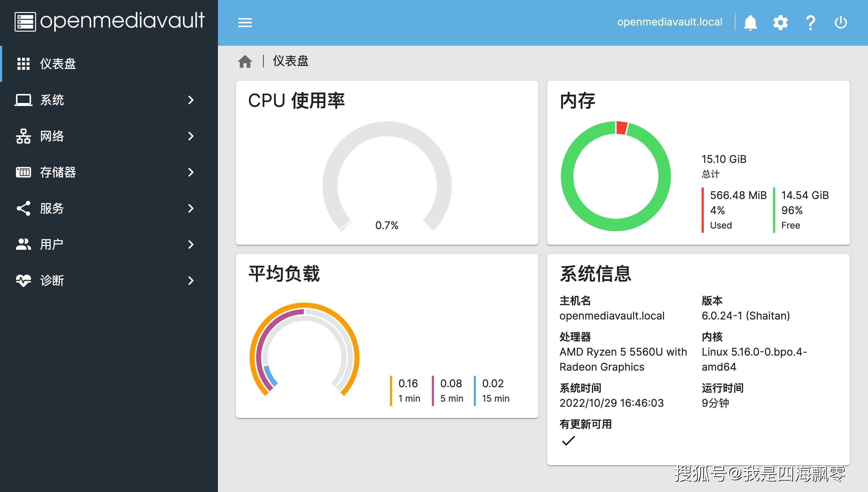This screenshot has width=868, height=492.
Task: Select 仪表盘 in the sidebar
Action: [109, 64]
